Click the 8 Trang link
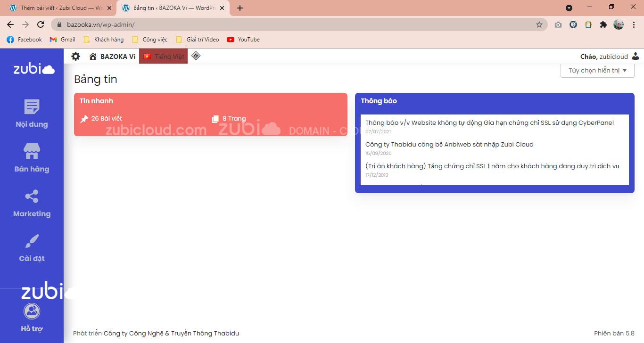This screenshot has height=343, width=644. tap(234, 119)
